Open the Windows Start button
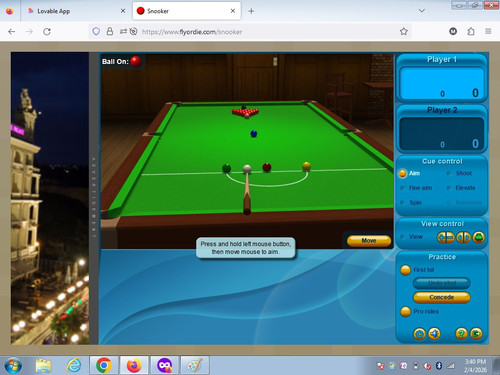The width and height of the screenshot is (500, 375). (13, 365)
